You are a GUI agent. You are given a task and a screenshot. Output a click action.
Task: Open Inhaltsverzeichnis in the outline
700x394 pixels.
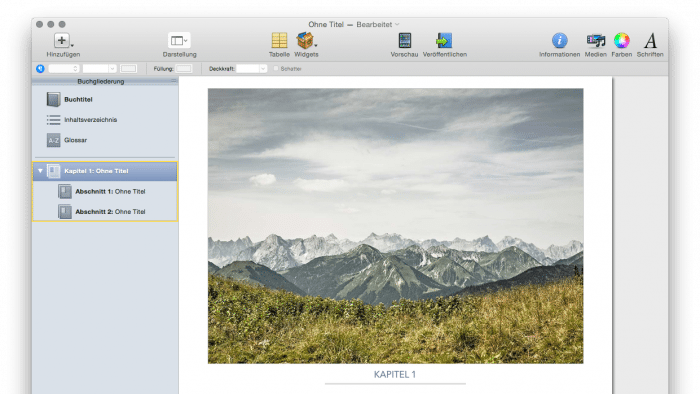pyautogui.click(x=91, y=120)
